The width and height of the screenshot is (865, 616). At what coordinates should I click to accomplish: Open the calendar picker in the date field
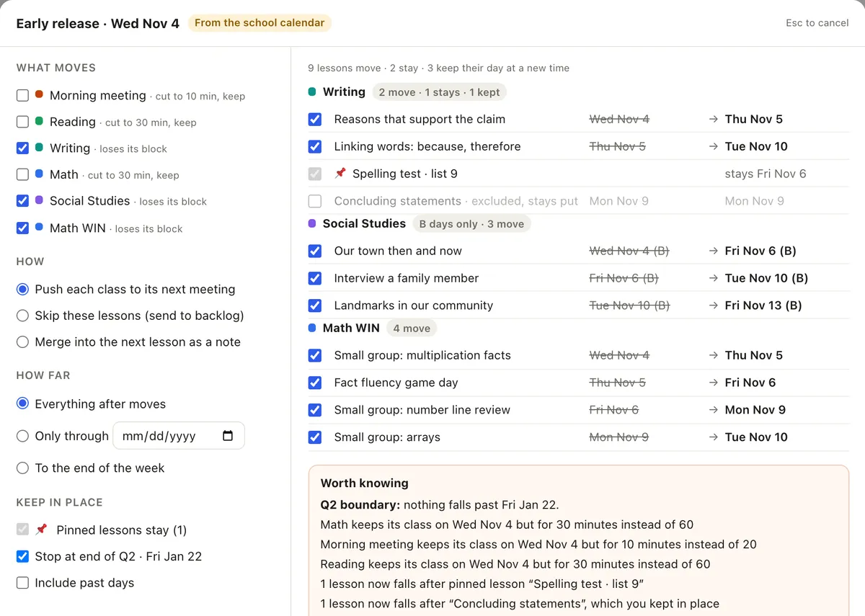[x=228, y=436]
